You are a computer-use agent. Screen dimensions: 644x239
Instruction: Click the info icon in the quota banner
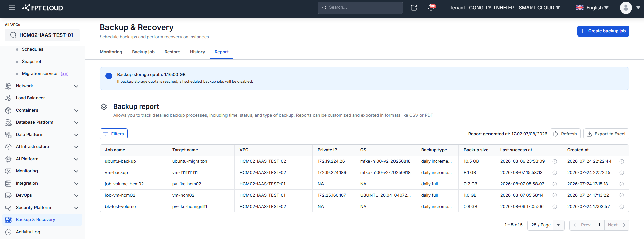(109, 76)
